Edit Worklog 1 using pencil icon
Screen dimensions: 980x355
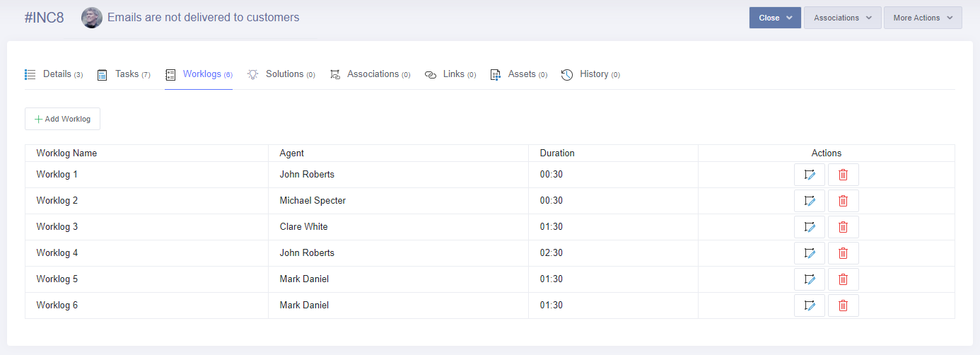[x=810, y=175]
